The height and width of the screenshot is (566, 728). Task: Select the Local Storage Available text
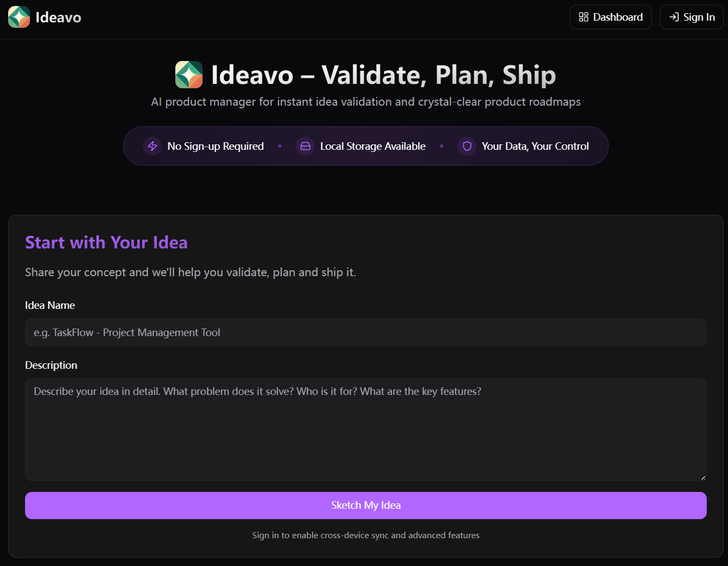pyautogui.click(x=373, y=146)
